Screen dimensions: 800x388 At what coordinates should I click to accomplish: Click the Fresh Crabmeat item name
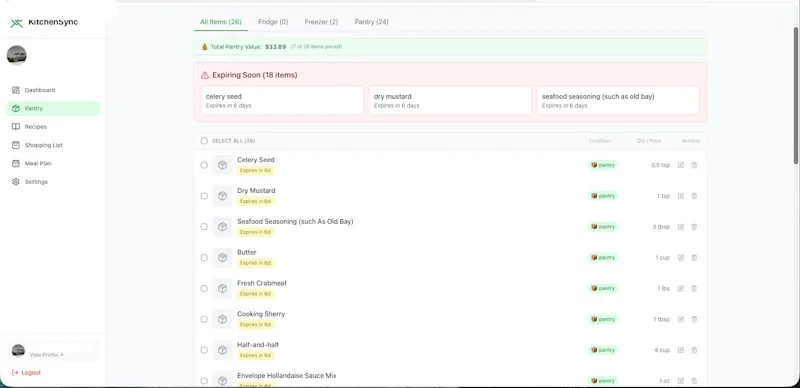point(262,283)
